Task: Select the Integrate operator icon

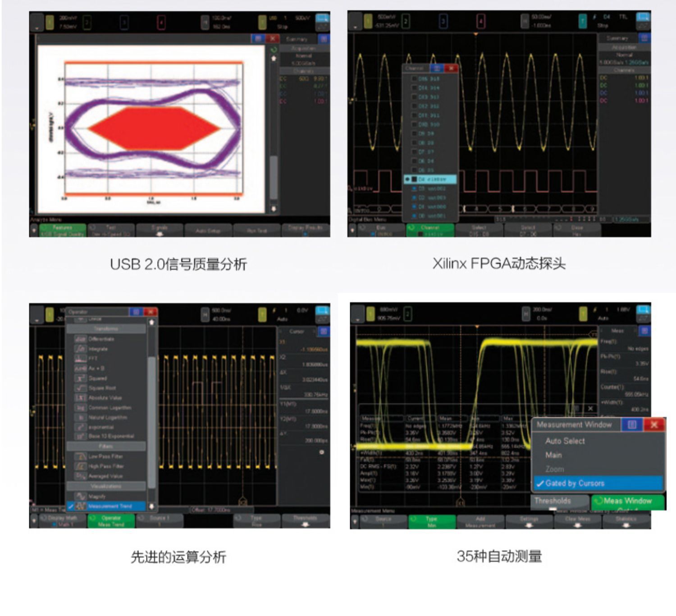Action: (80, 349)
